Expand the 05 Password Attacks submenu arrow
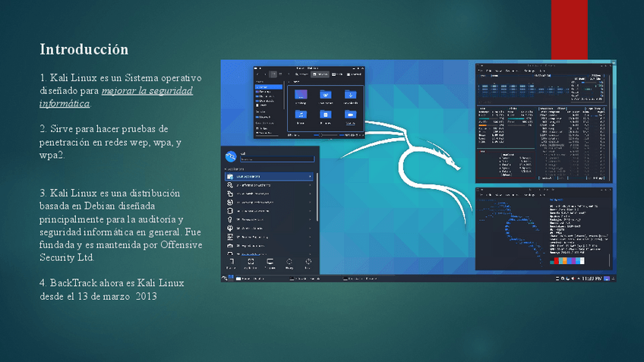Image resolution: width=644 pixels, height=362 pixels. [x=310, y=219]
